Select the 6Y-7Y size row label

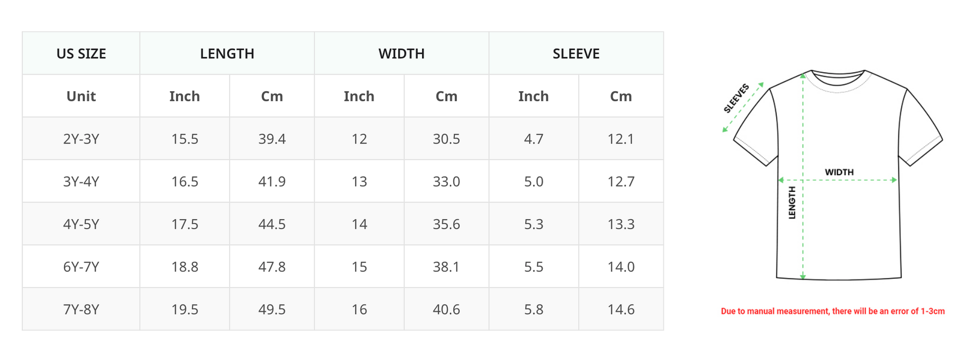81,266
